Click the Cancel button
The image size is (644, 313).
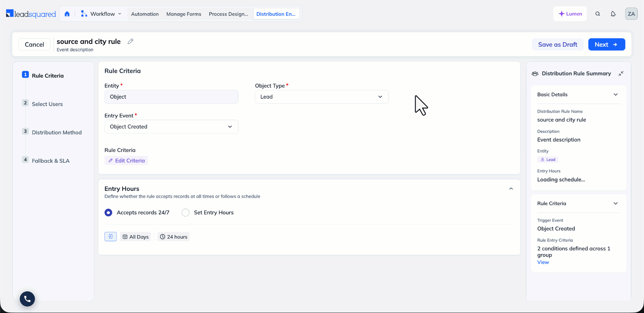(35, 44)
